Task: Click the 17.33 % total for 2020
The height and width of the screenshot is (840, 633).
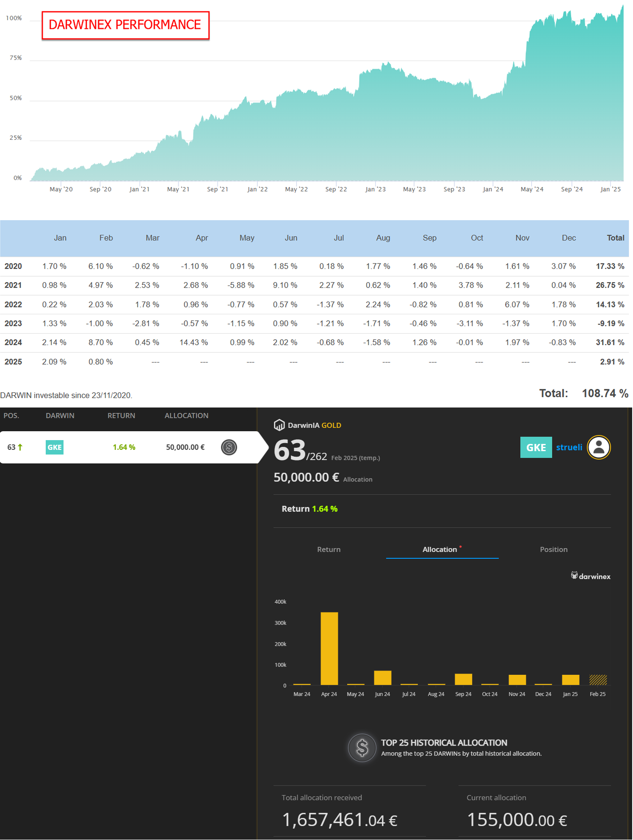Action: (610, 266)
